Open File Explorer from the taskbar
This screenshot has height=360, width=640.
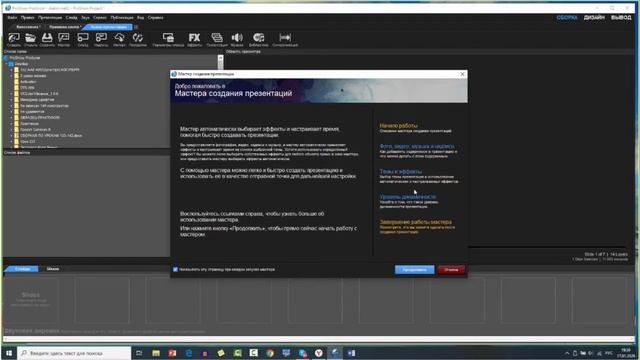click(156, 353)
